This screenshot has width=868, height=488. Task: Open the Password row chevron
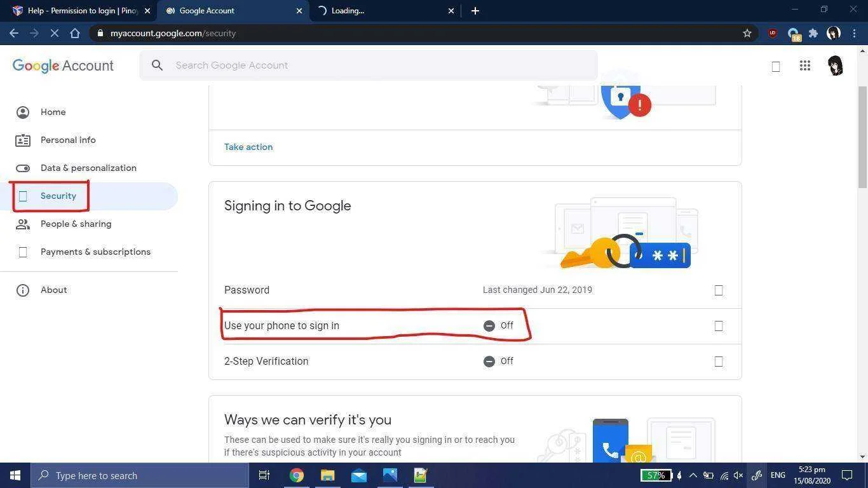coord(719,290)
